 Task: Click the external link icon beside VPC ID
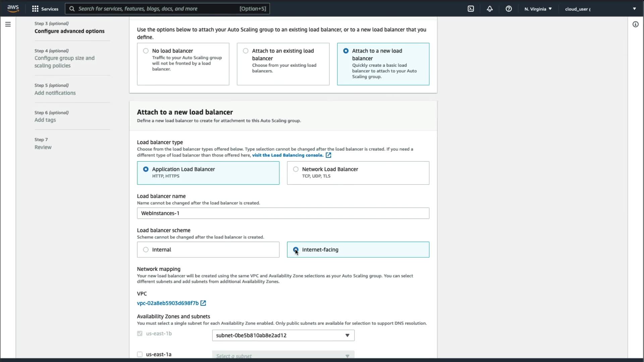click(x=203, y=303)
